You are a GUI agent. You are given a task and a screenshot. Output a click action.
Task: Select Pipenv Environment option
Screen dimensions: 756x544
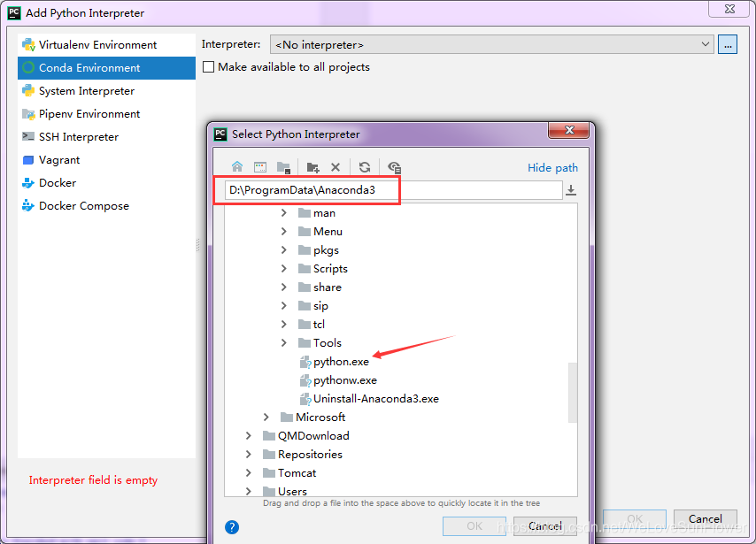point(106,114)
